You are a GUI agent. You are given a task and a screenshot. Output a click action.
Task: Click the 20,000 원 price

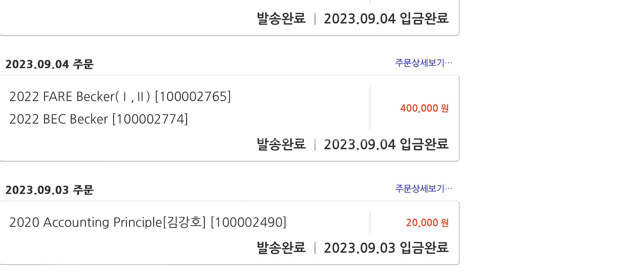point(427,223)
